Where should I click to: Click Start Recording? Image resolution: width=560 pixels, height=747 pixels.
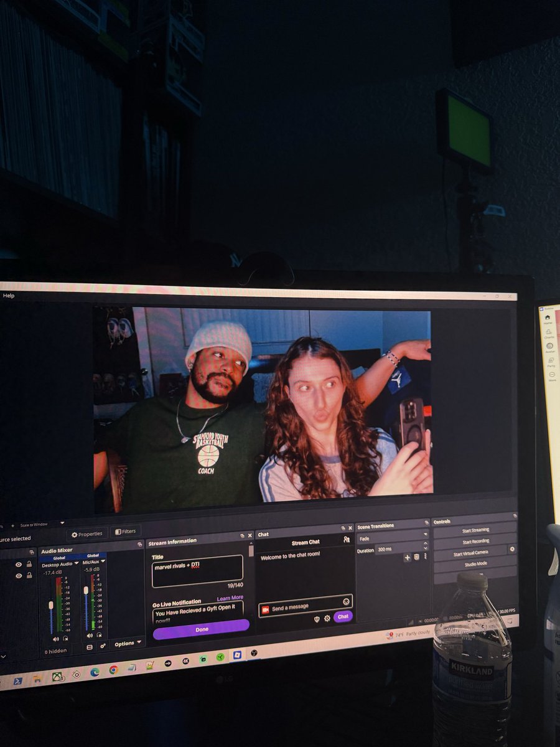[475, 541]
